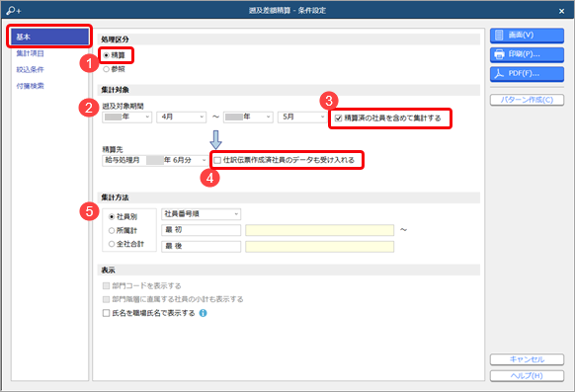The width and height of the screenshot is (575, 392).
Task: Click the yellow field next to 最 後
Action: (320, 247)
